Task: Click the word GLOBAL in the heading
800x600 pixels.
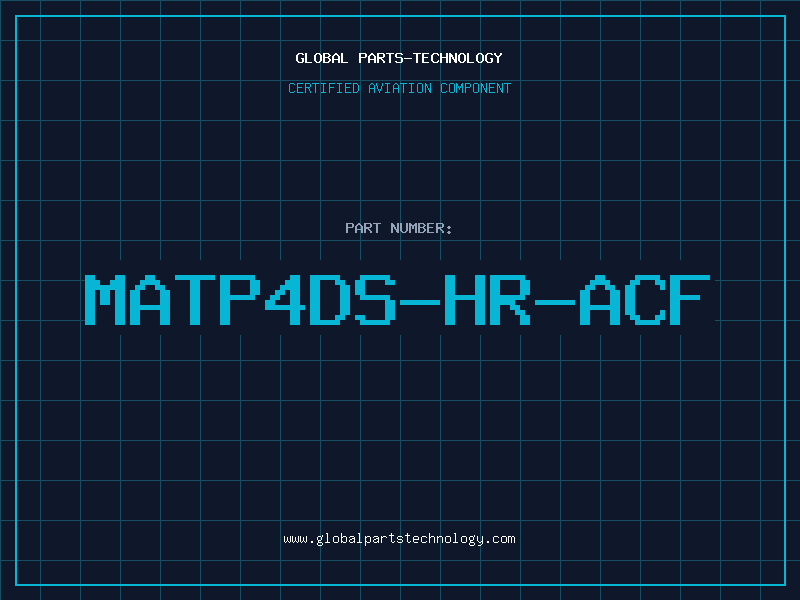Action: pos(321,58)
